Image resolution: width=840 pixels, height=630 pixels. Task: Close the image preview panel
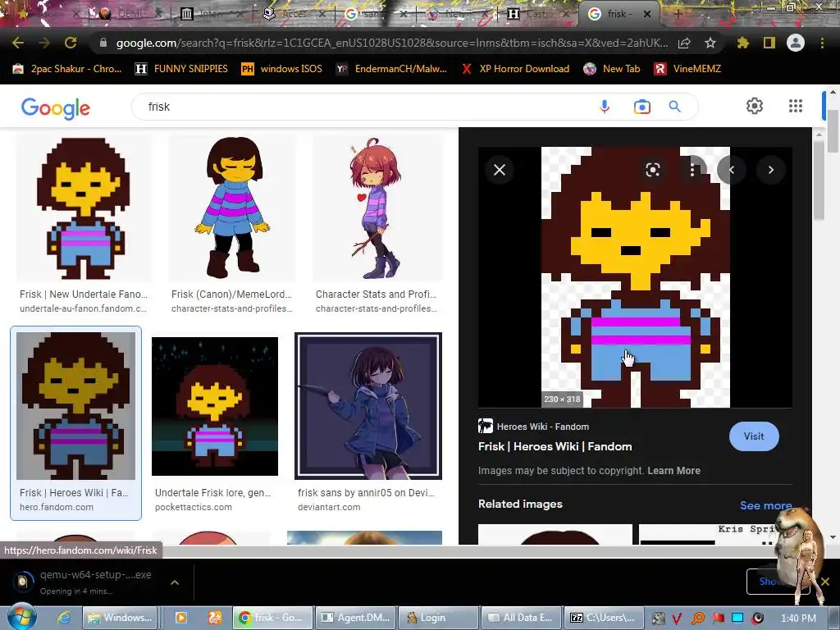coord(500,170)
